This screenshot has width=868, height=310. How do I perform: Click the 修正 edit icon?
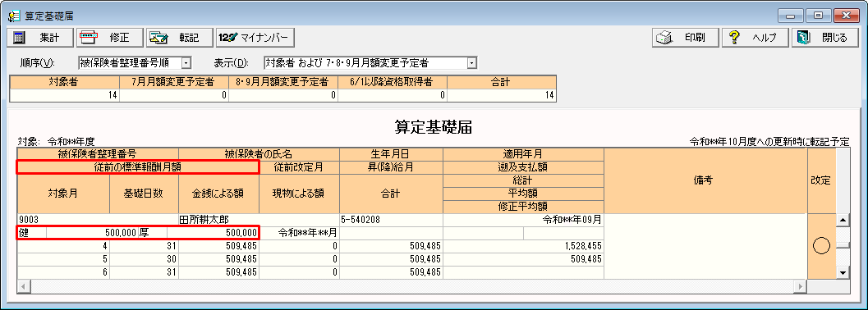[x=90, y=38]
